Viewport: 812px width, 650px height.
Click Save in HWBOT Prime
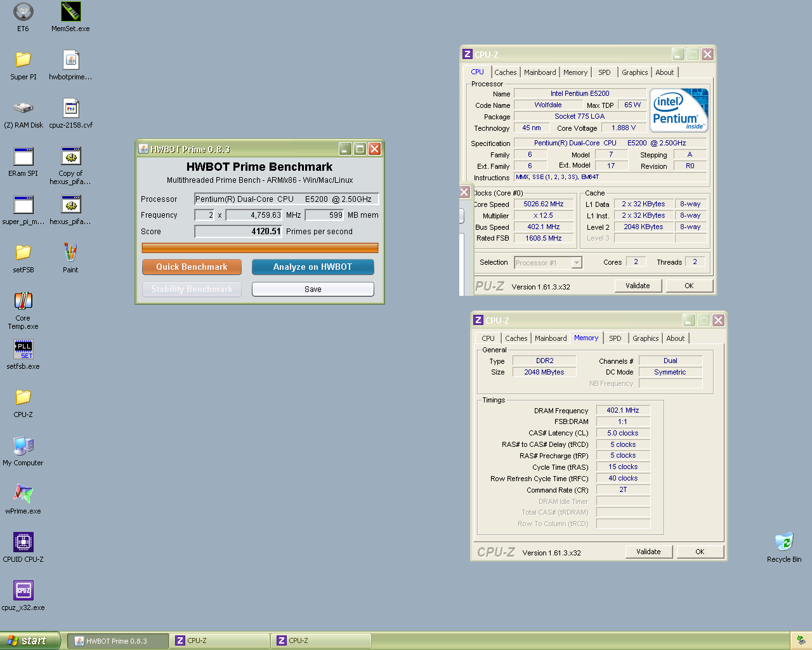313,289
